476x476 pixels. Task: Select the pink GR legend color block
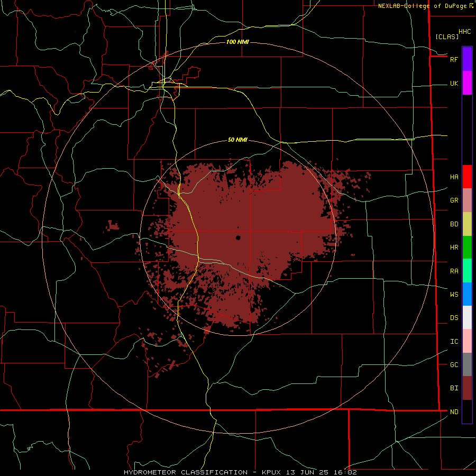click(467, 200)
